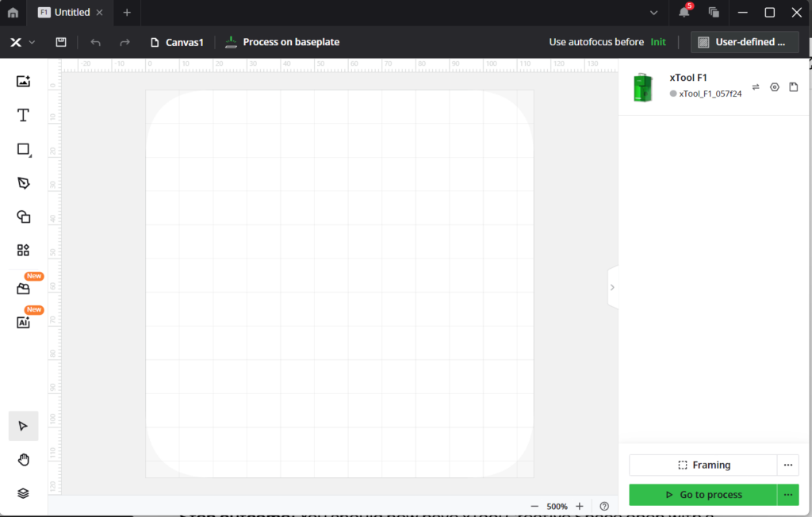Screen dimensions: 812x517
Task: Open more options beside Framing
Action: click(x=787, y=465)
